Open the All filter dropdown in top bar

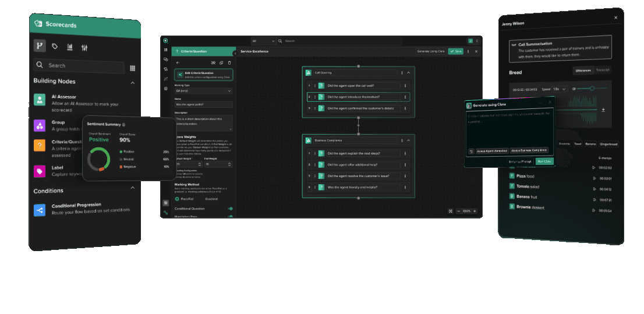pos(263,41)
